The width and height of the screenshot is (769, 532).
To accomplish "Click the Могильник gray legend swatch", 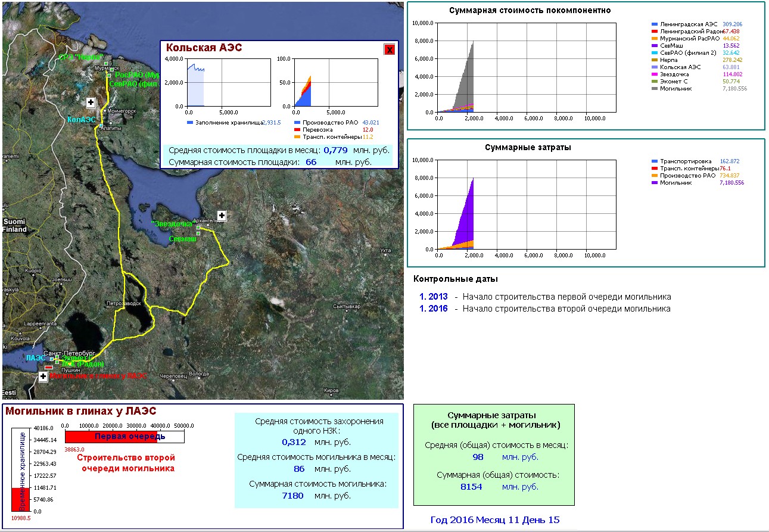I will coord(655,89).
